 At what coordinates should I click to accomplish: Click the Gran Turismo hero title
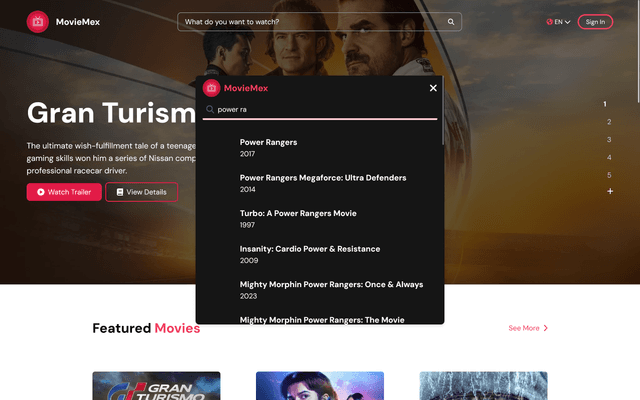pyautogui.click(x=111, y=113)
